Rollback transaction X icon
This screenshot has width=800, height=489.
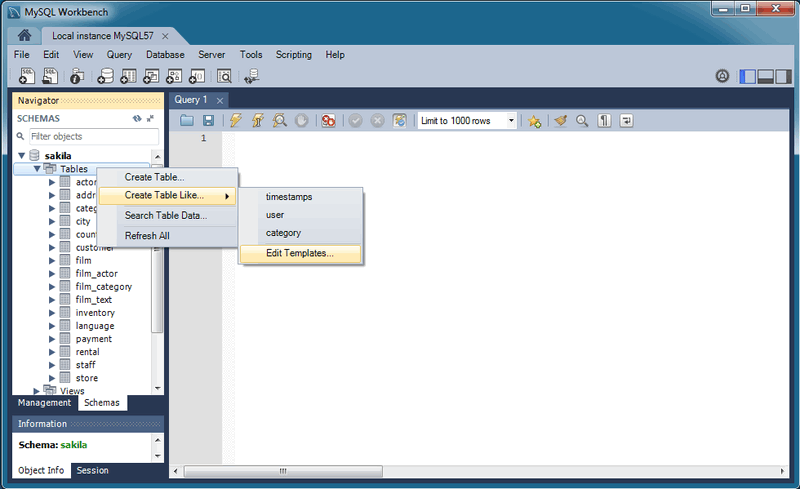click(x=377, y=120)
